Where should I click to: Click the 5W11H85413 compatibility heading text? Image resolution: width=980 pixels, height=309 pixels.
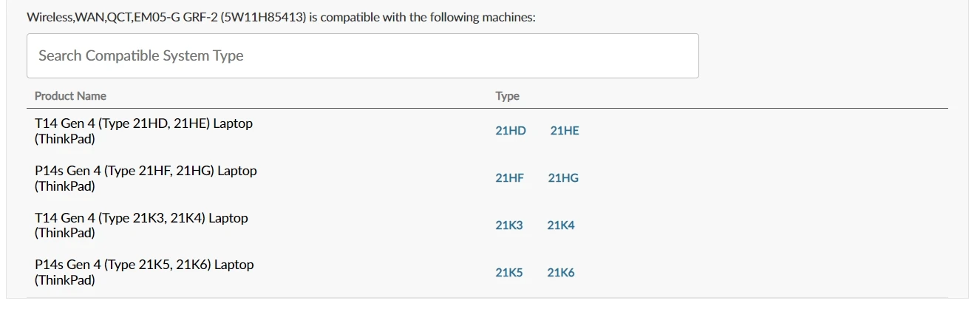pos(281,17)
